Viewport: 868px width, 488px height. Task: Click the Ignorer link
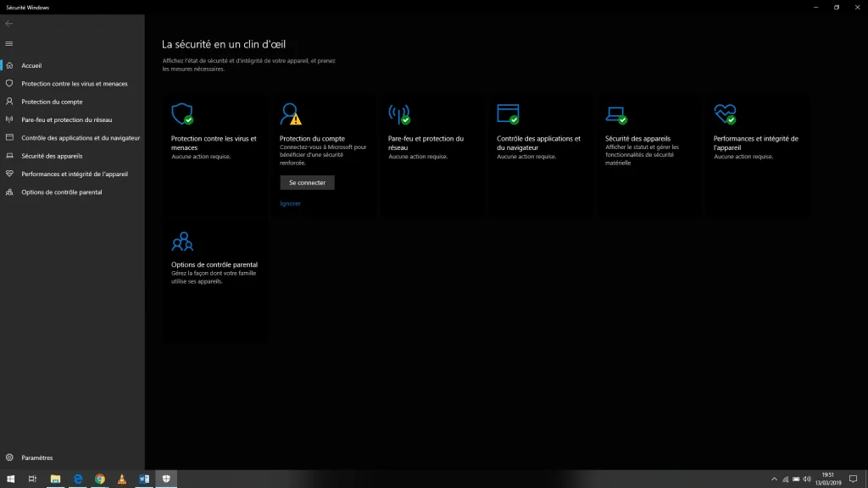pos(290,203)
